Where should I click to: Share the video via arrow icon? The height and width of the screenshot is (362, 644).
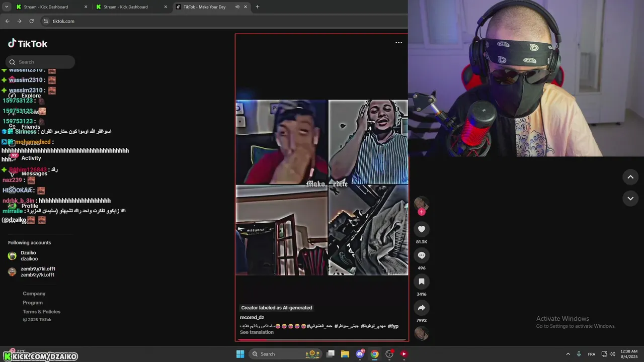[422, 308]
